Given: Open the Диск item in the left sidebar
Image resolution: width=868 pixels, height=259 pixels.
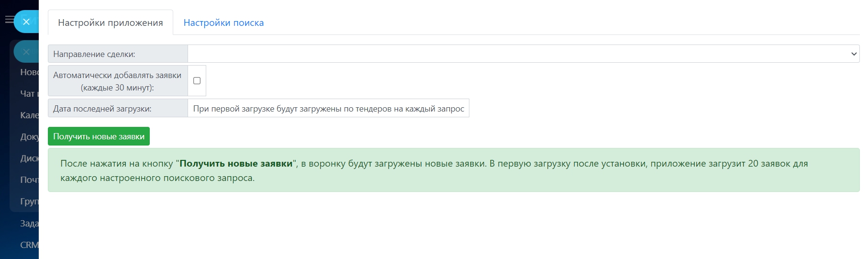Looking at the screenshot, I should click(x=29, y=158).
